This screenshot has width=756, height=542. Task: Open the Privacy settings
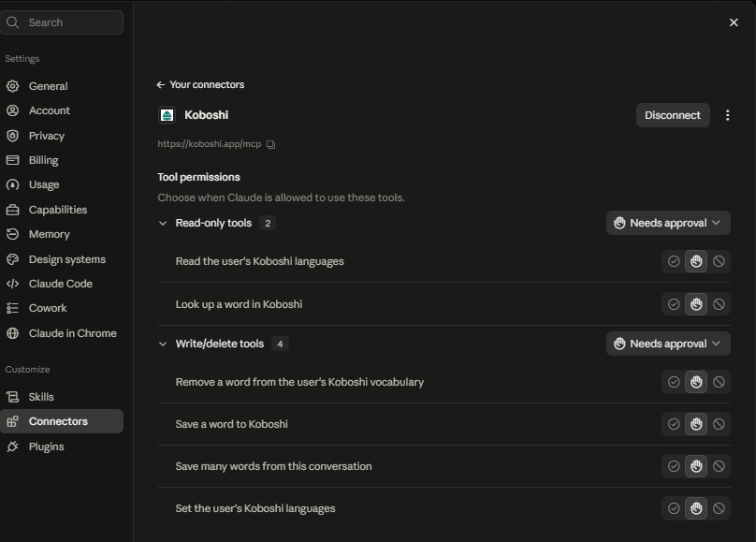[x=62, y=136]
